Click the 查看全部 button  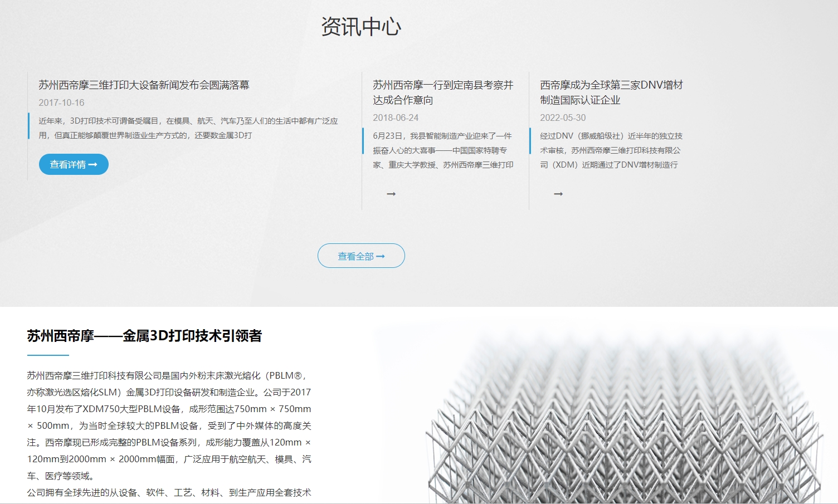(x=361, y=256)
